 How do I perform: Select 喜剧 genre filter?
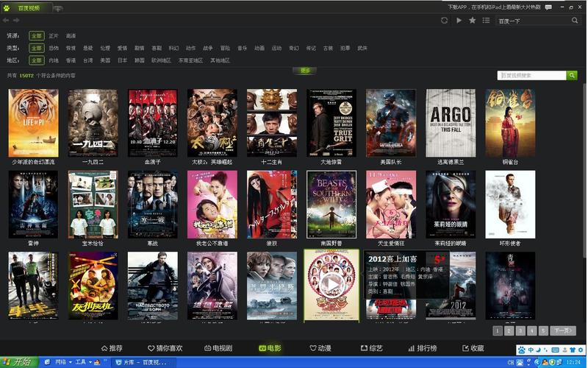click(157, 48)
